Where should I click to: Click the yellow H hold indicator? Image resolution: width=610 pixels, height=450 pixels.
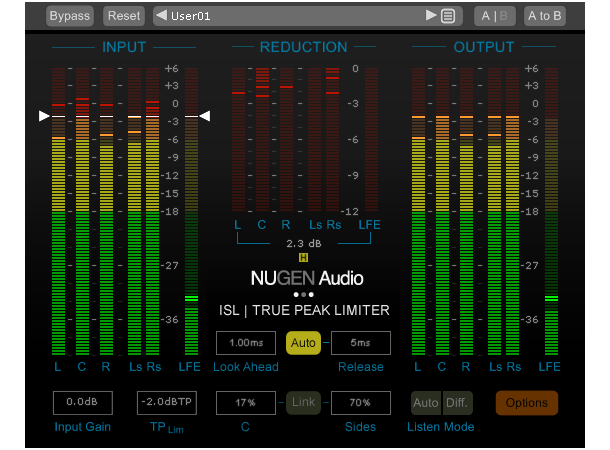click(x=303, y=257)
